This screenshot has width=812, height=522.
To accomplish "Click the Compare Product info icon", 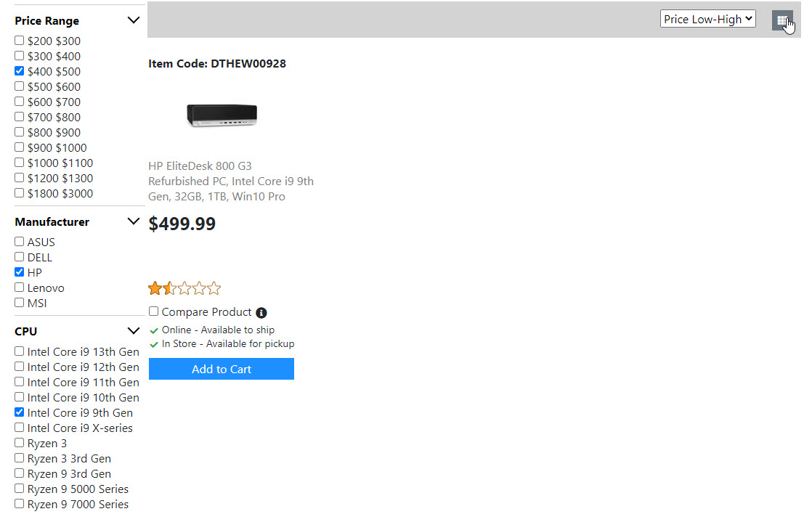I will click(261, 313).
